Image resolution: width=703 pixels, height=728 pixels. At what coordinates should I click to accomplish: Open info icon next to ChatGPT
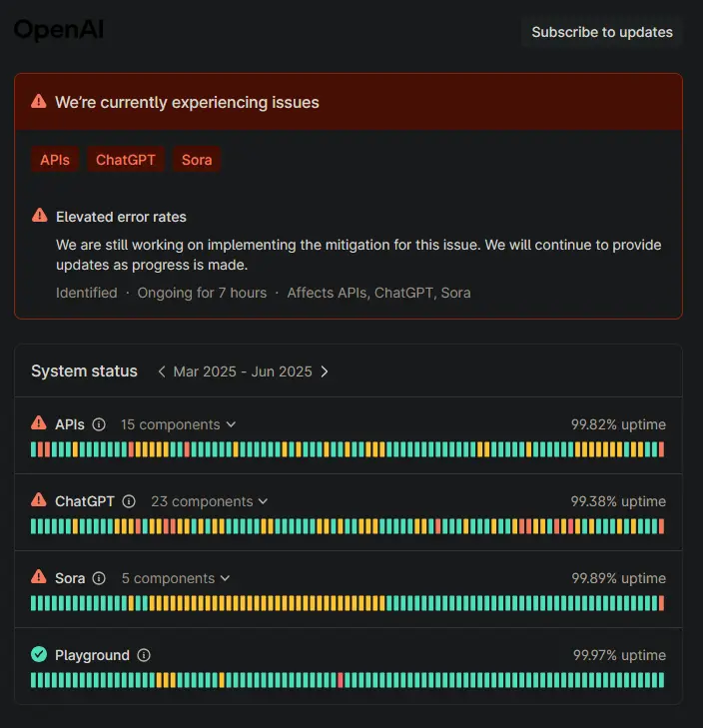[129, 501]
